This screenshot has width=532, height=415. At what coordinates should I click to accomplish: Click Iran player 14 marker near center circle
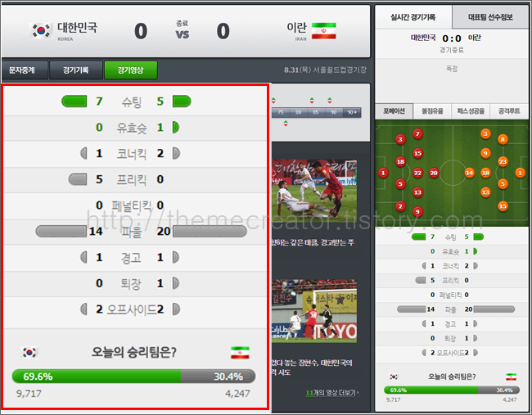(x=469, y=173)
